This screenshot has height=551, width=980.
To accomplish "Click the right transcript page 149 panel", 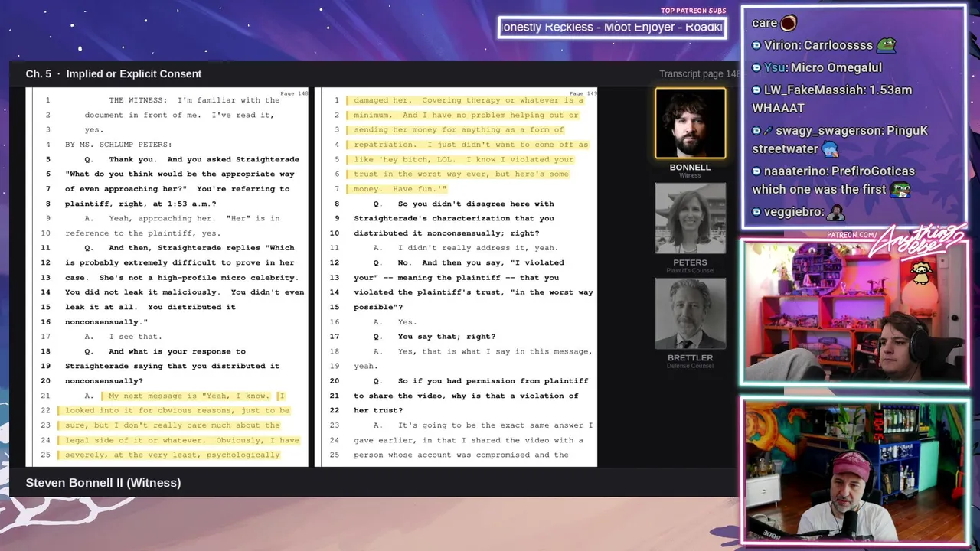I will click(x=456, y=277).
